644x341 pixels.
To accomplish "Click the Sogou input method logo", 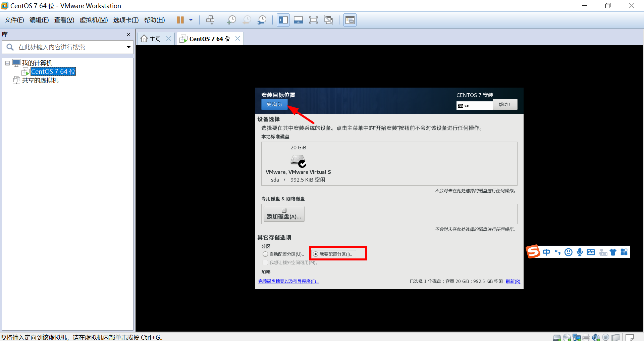I will pyautogui.click(x=533, y=252).
